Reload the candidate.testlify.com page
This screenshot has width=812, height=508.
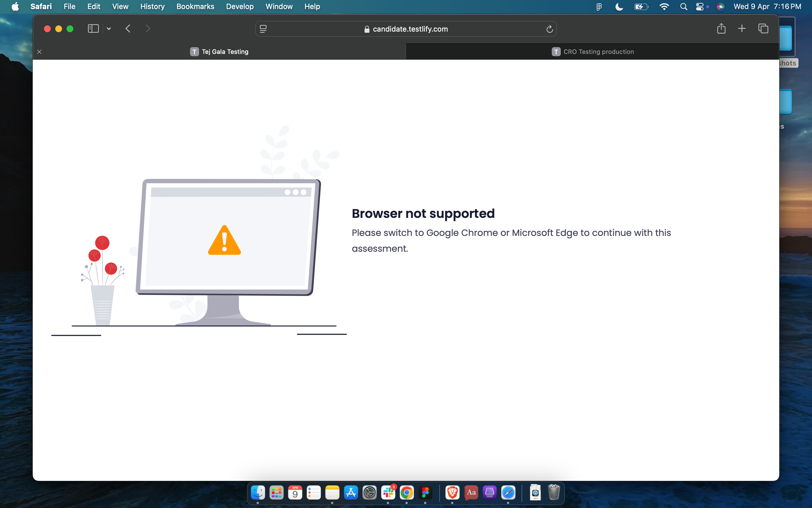click(x=549, y=29)
